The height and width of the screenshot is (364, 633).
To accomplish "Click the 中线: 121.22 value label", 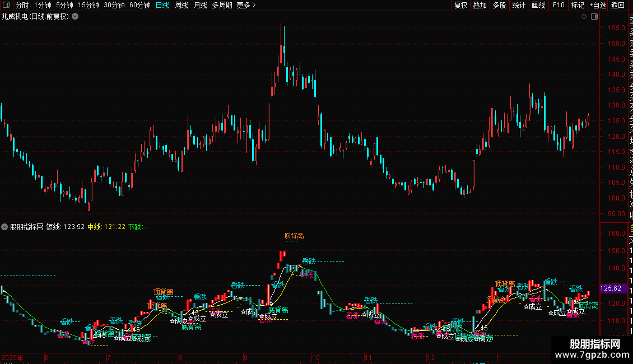I will coord(106,227).
